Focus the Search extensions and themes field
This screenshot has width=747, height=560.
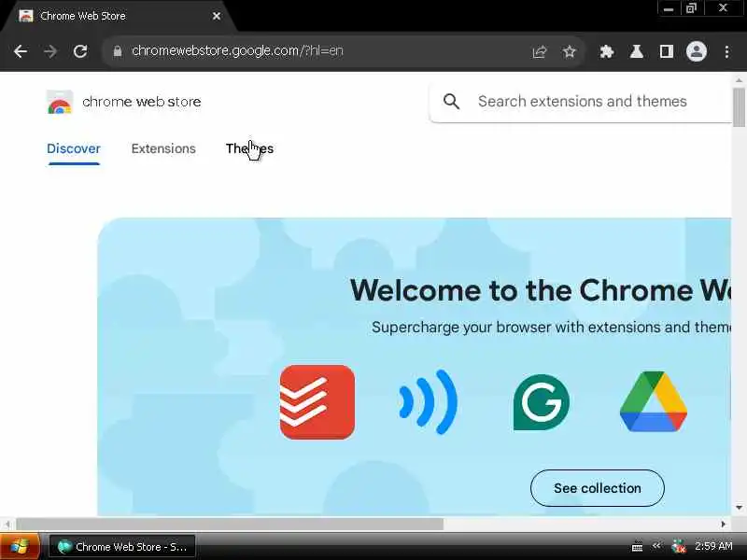582,102
